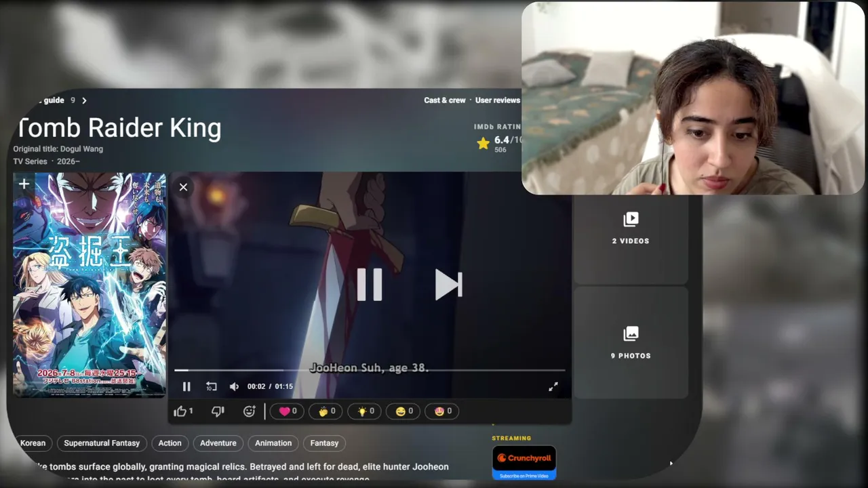Click the 2026– release year link

click(68, 161)
